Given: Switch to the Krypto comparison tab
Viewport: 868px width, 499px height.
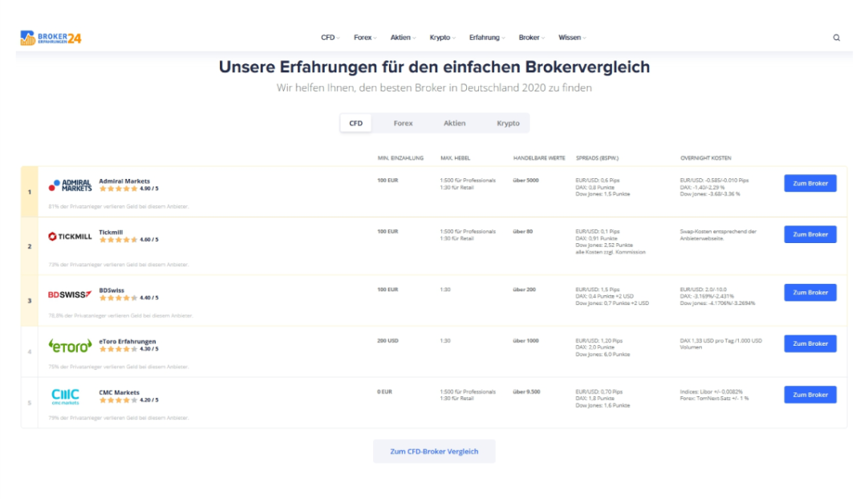Looking at the screenshot, I should click(x=508, y=123).
